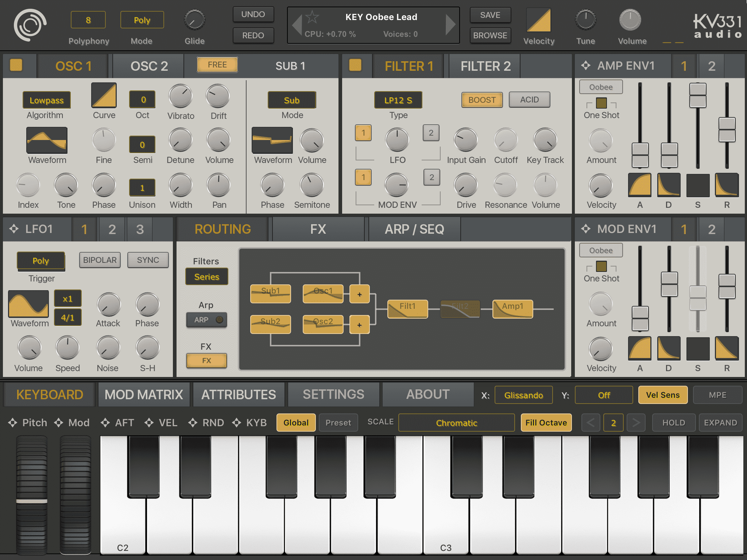Open the LP12 S filter type selector

click(x=398, y=100)
